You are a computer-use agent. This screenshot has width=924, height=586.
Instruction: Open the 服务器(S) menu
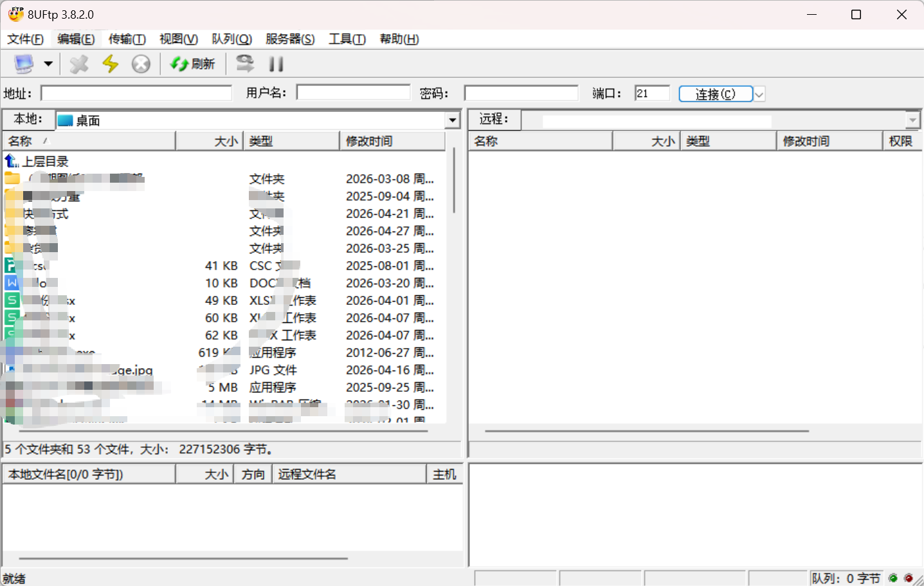pyautogui.click(x=290, y=39)
